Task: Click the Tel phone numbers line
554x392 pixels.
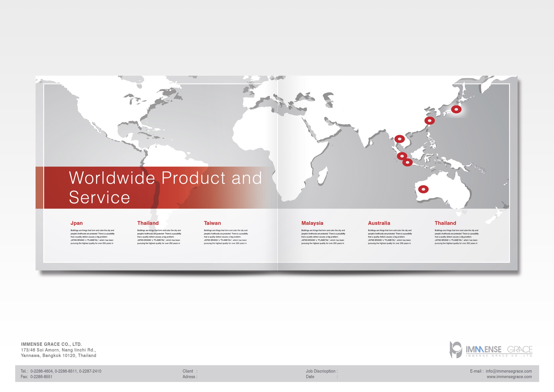Action: click(61, 371)
